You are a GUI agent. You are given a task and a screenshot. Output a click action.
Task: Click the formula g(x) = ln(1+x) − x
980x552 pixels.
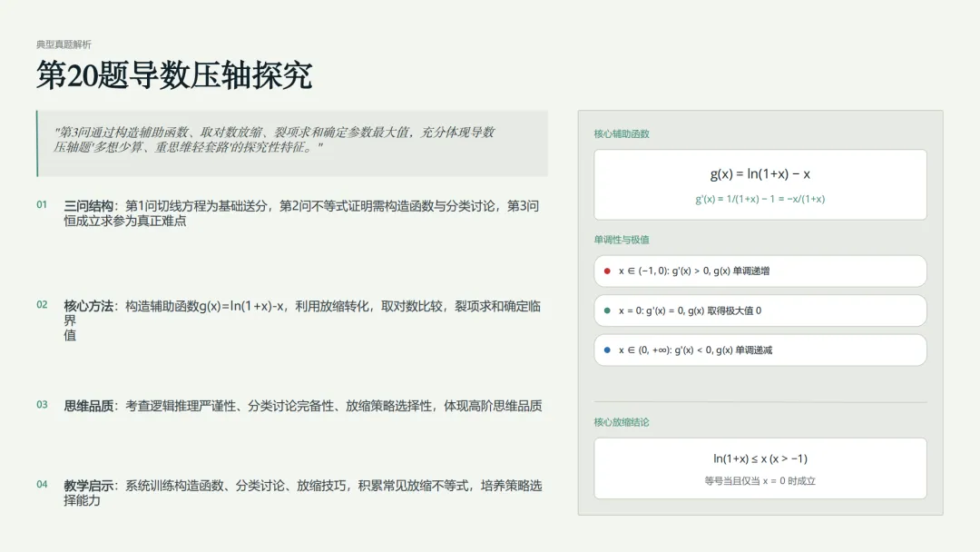(760, 173)
